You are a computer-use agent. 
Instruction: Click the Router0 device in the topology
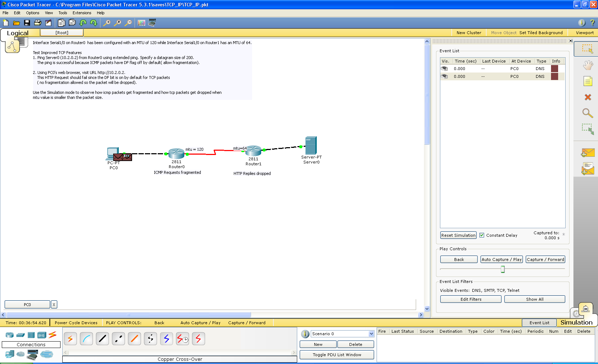pos(176,154)
